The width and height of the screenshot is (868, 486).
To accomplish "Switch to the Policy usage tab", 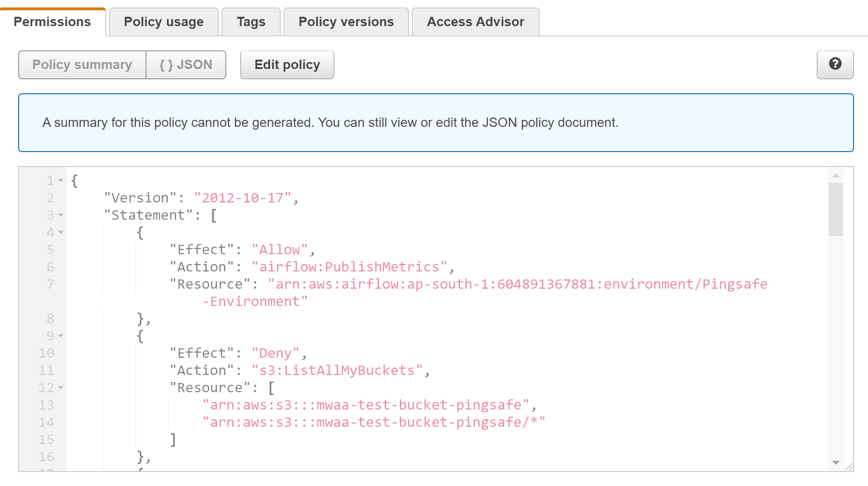I will [x=163, y=22].
